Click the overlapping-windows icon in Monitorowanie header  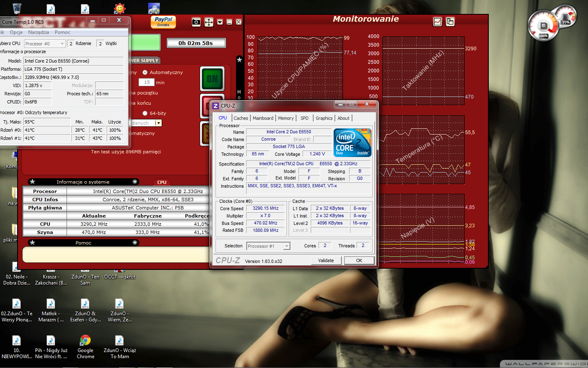point(450,22)
